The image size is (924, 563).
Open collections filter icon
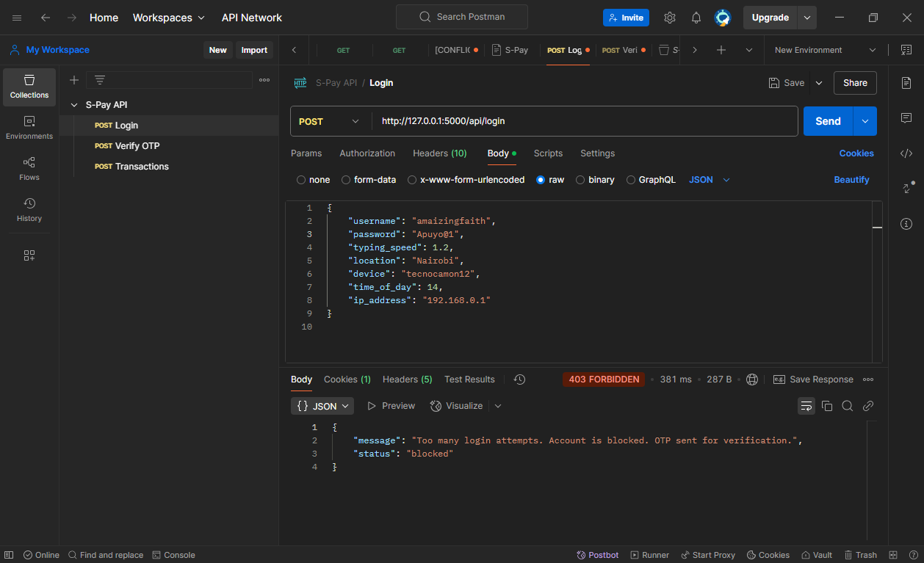(x=100, y=80)
